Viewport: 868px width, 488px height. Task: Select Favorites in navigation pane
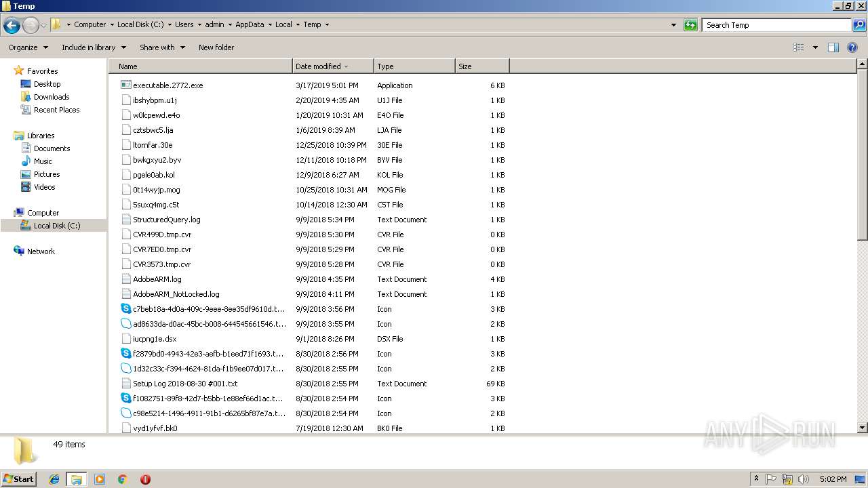[42, 71]
